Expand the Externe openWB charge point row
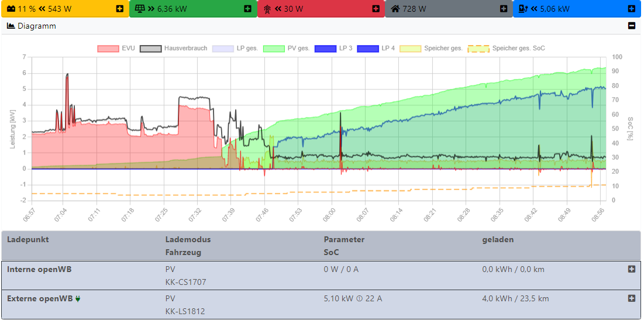The height and width of the screenshot is (320, 644). click(631, 298)
